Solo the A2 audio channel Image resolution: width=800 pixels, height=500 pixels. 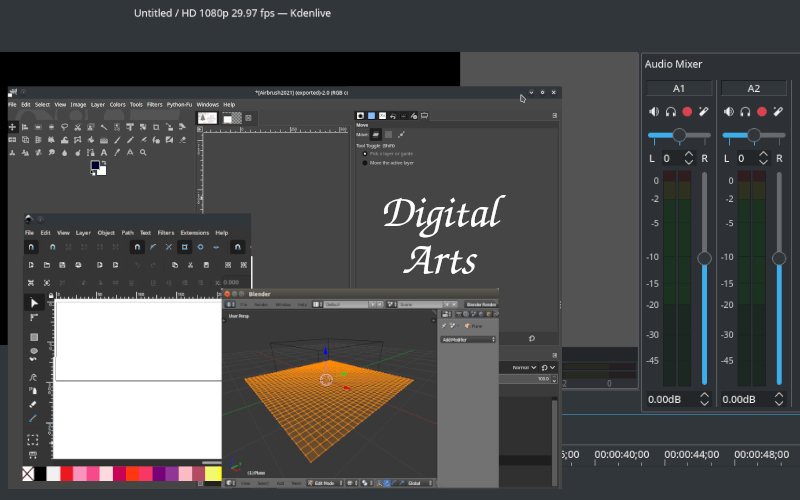pos(746,112)
